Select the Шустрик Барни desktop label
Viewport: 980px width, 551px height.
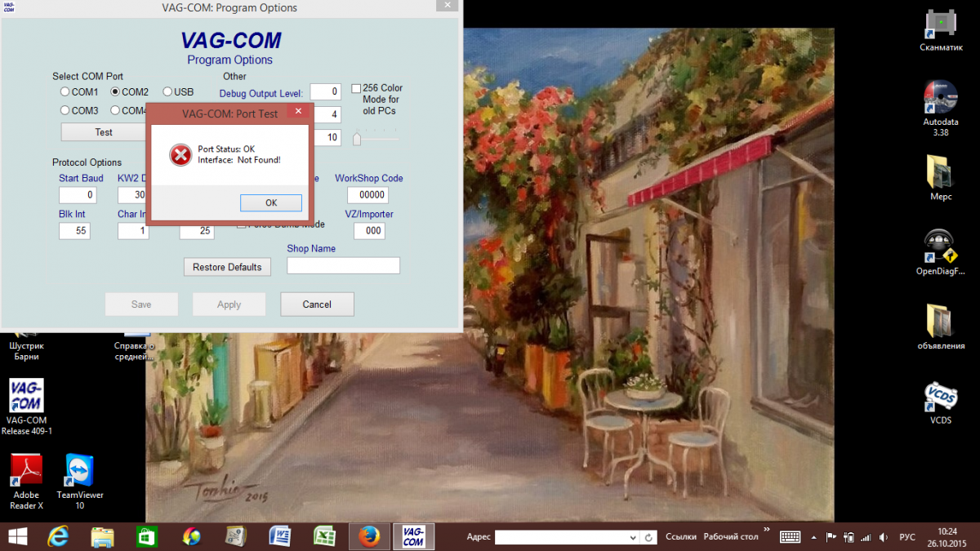pyautogui.click(x=27, y=351)
